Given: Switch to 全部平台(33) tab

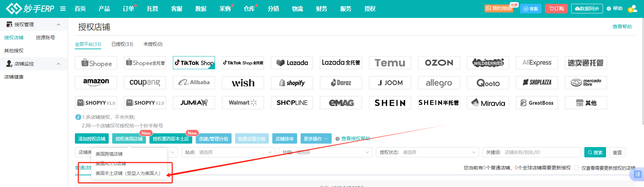Looking at the screenshot, I should [x=88, y=44].
